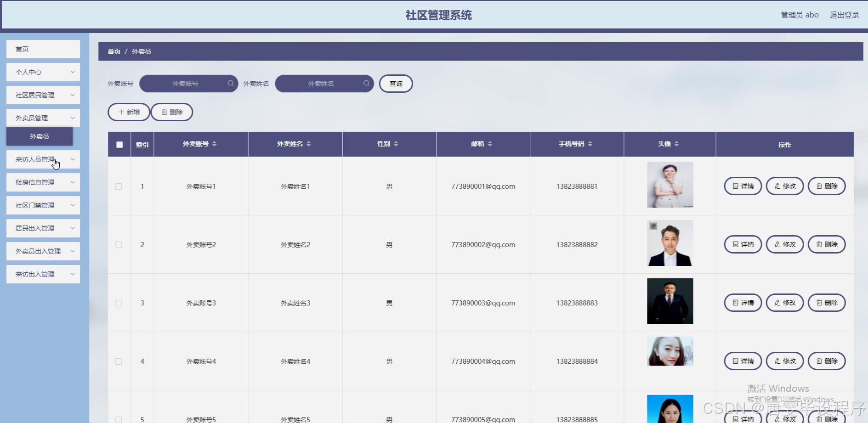This screenshot has height=423, width=868.
Task: Click phone number 13823888882 cell
Action: pos(577,245)
